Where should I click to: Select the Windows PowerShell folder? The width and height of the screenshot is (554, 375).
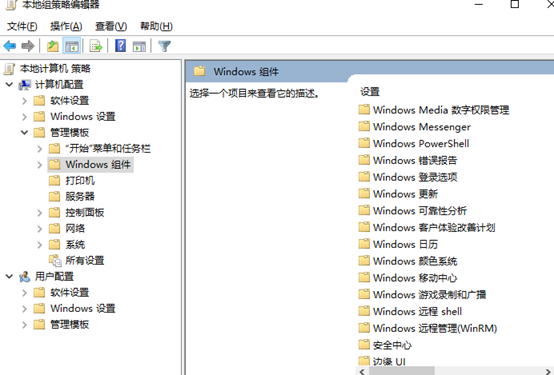click(x=414, y=143)
